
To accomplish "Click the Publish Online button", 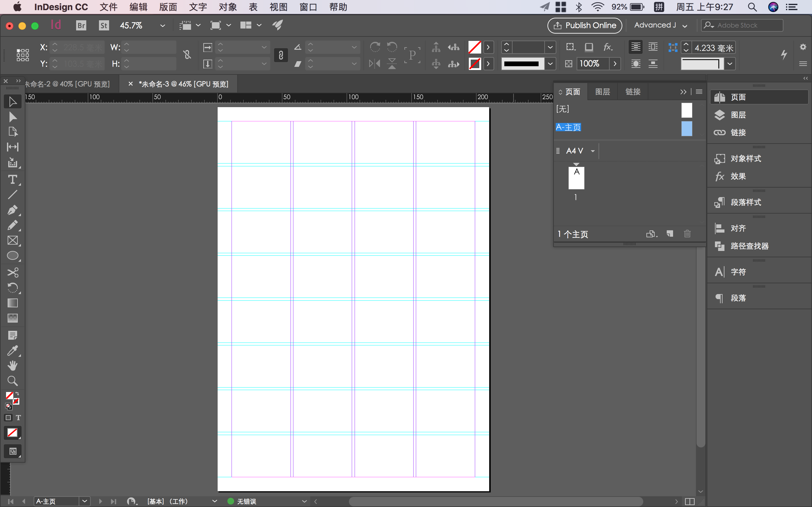I will (585, 25).
